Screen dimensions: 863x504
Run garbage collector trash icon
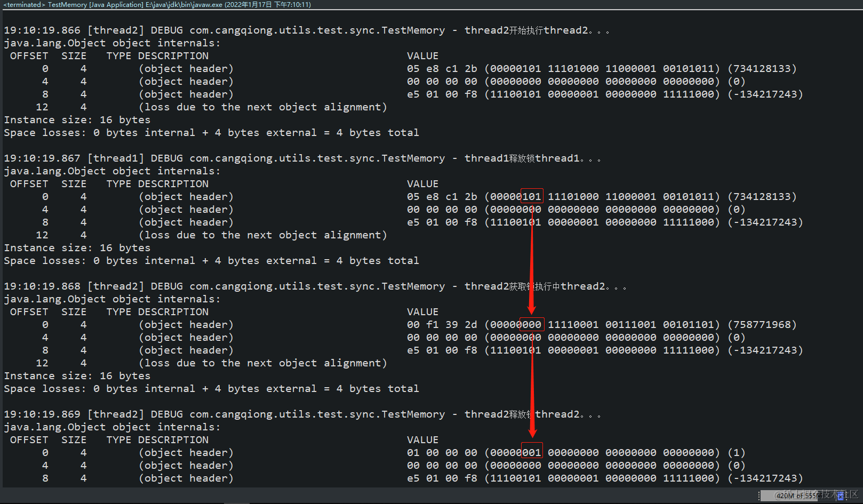pyautogui.click(x=841, y=496)
